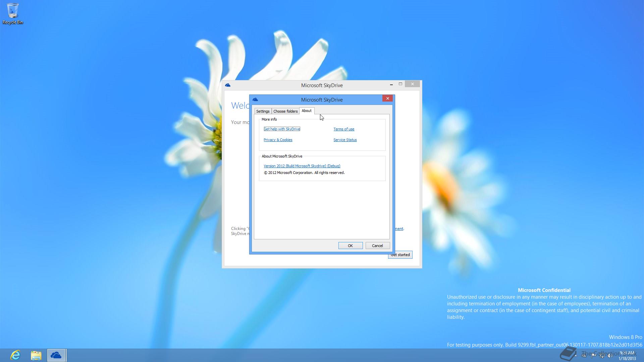Click the About Microsoft SkyDrive group label
Image resolution: width=644 pixels, height=362 pixels.
[282, 156]
